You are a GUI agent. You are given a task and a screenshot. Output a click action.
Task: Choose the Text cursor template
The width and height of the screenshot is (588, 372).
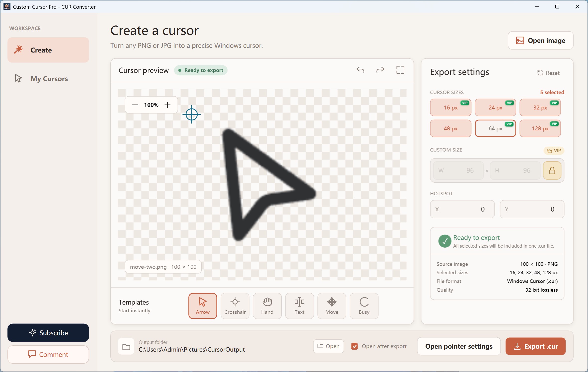tap(299, 306)
